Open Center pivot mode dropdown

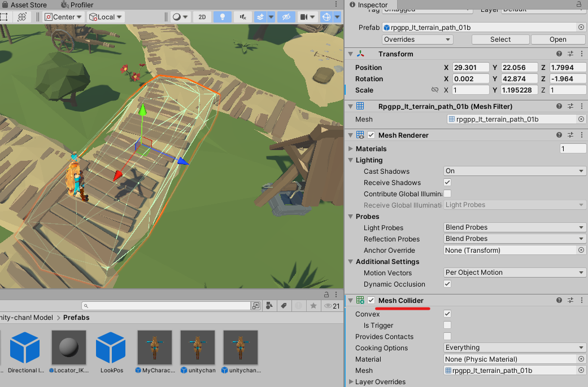pyautogui.click(x=63, y=17)
